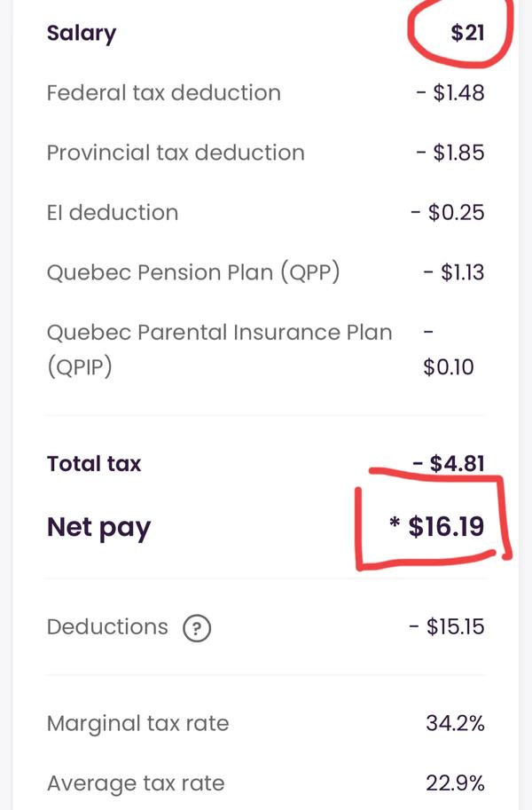Click the provincial tax amount $1.85
Viewport: 532px width, 810px height.
pyautogui.click(x=450, y=153)
